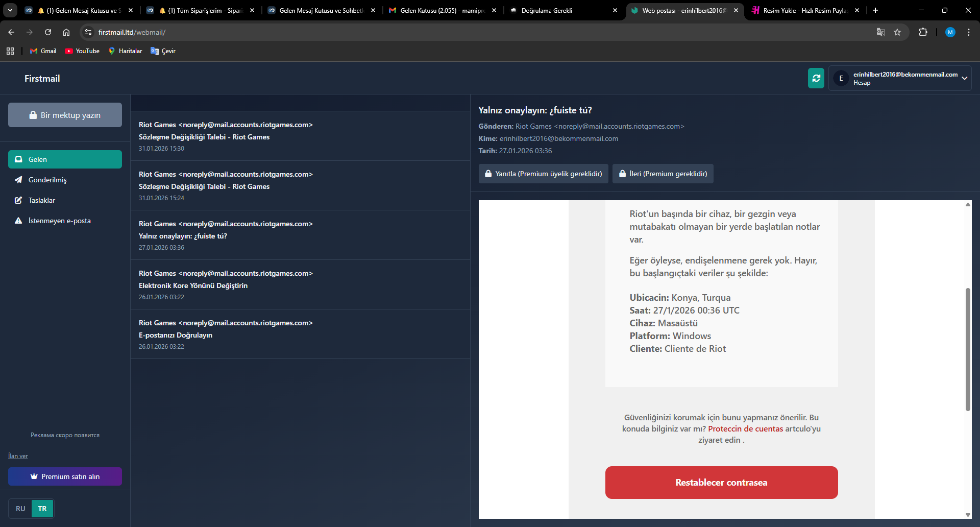
Task: Click the crown icon on Premium satın alın
Action: tap(34, 476)
